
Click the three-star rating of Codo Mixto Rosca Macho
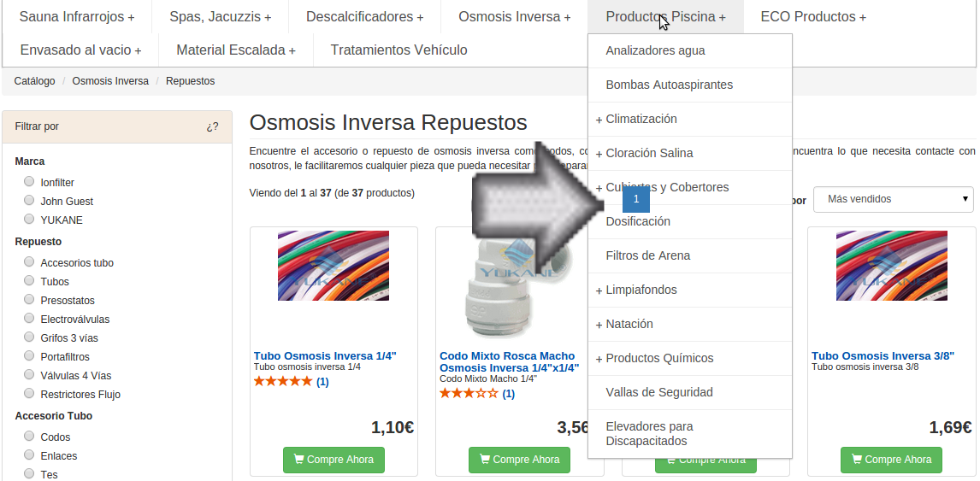[469, 393]
